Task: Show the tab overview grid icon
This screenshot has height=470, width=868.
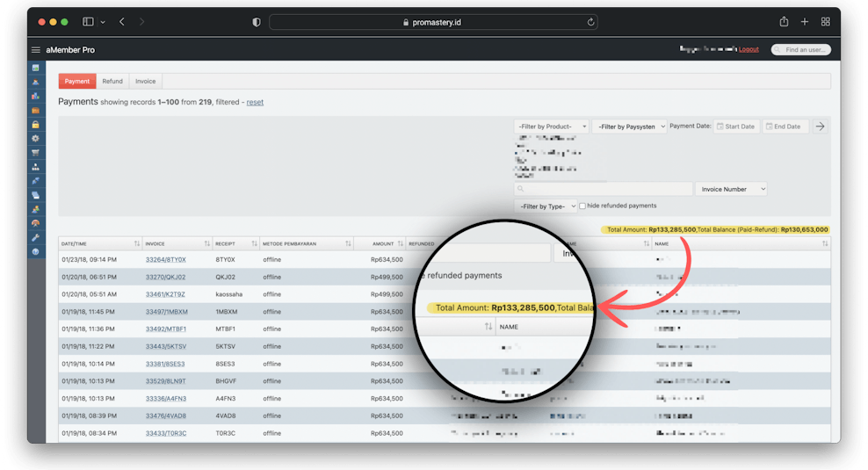Action: click(x=825, y=22)
